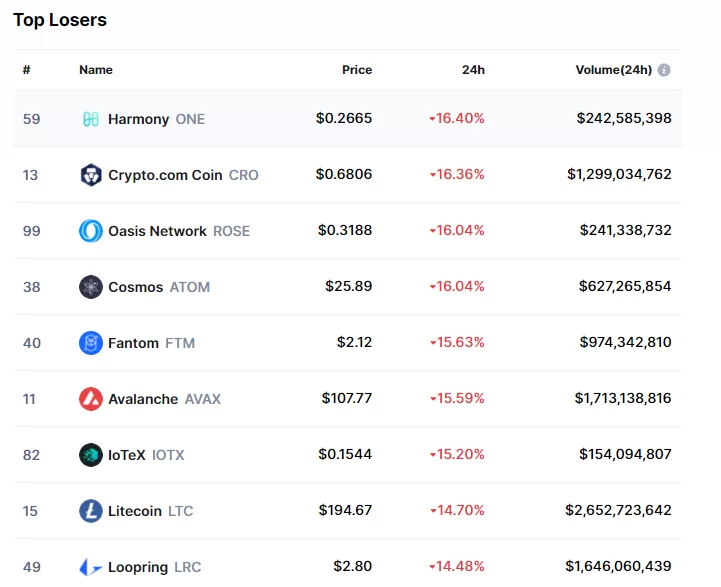721x587 pixels.
Task: Click the Harmony coin logo icon
Action: [91, 119]
